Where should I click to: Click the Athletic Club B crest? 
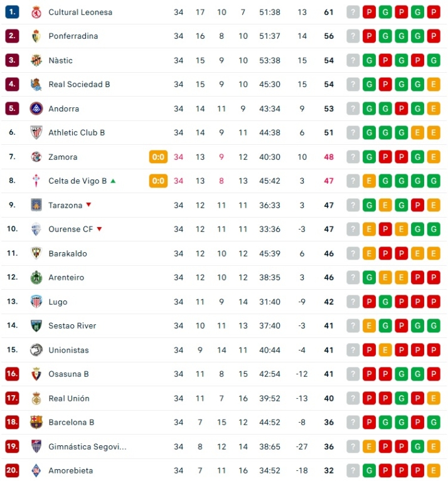pos(36,132)
